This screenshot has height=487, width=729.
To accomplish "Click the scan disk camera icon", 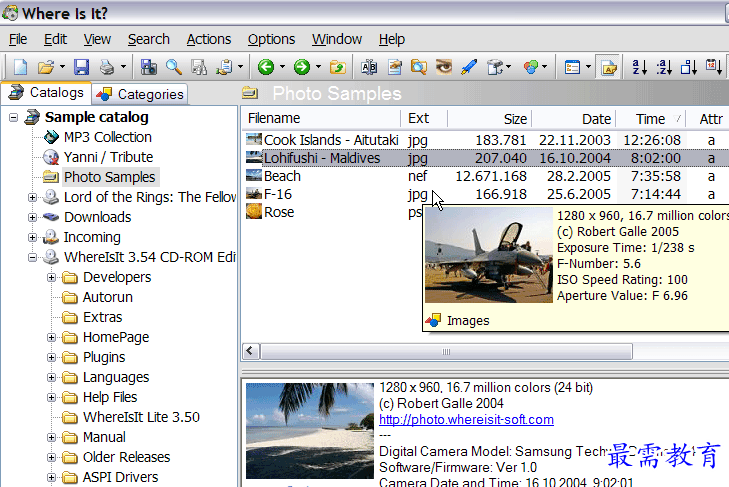I will 148,67.
